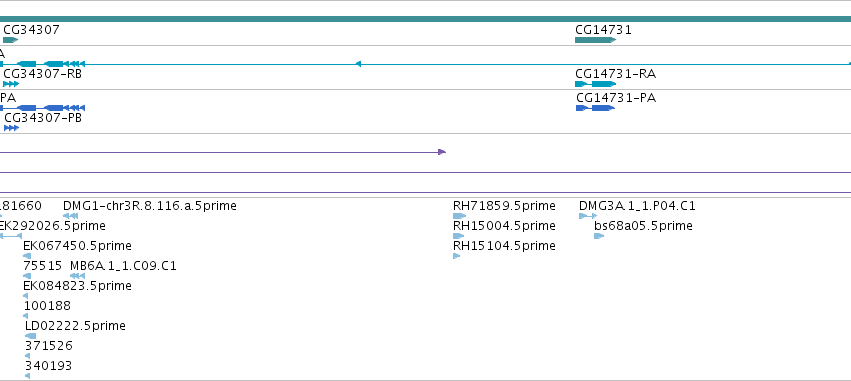Click the purple arrowhead feature end
851x381 pixels.
click(x=442, y=152)
